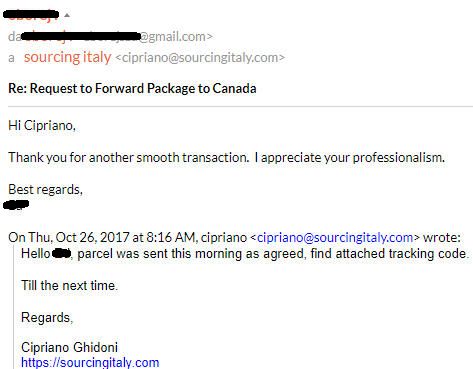Click the redacted sender name at top
473x369 pixels.
[x=31, y=15]
